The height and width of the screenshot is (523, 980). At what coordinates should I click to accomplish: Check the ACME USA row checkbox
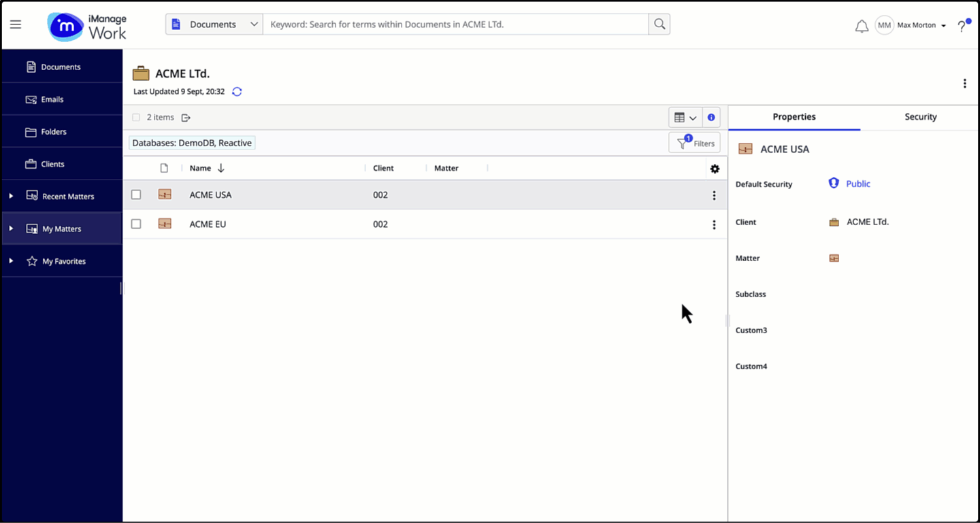tap(136, 195)
